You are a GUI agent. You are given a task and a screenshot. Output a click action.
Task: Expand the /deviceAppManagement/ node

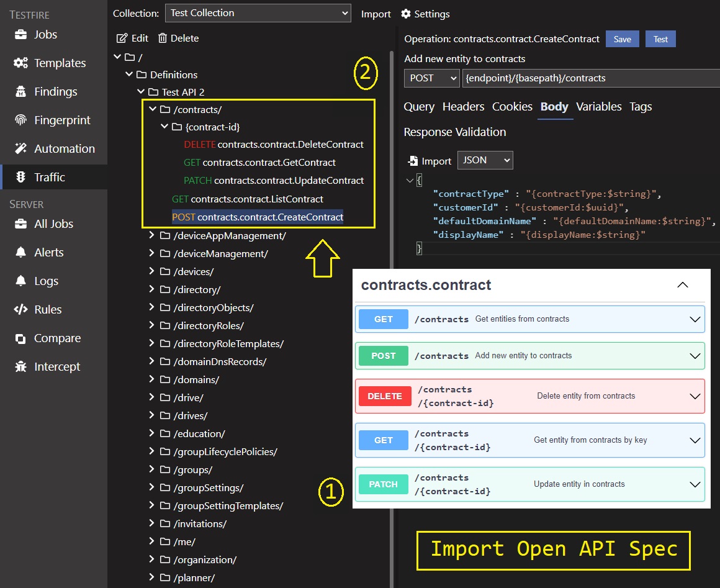151,235
